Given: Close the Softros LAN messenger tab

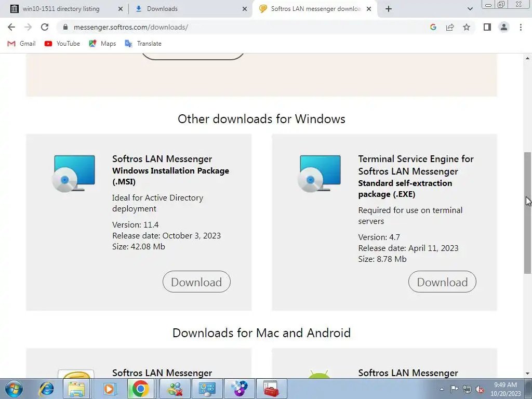Looking at the screenshot, I should pyautogui.click(x=369, y=9).
